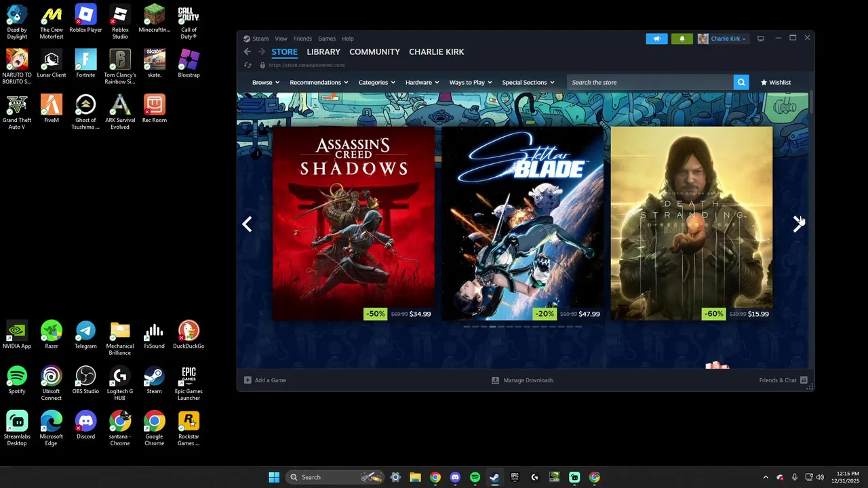
Task: Select OBS Studio desktop shortcut
Action: click(85, 380)
